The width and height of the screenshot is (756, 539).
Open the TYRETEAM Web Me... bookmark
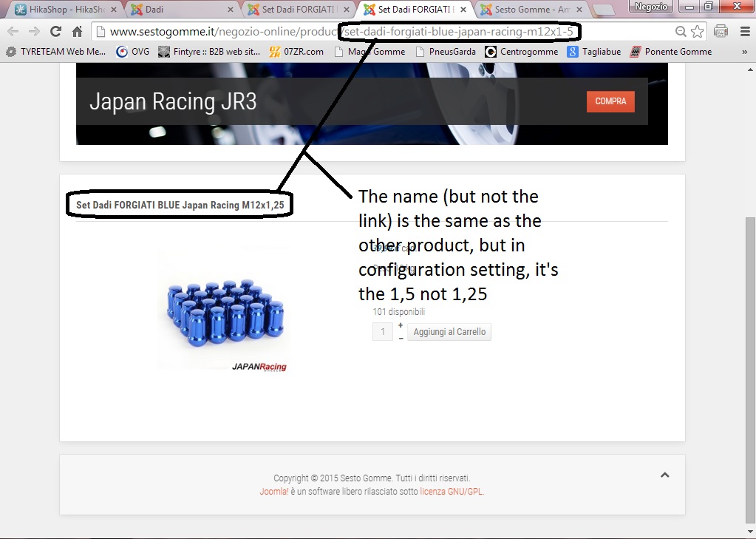[x=56, y=52]
